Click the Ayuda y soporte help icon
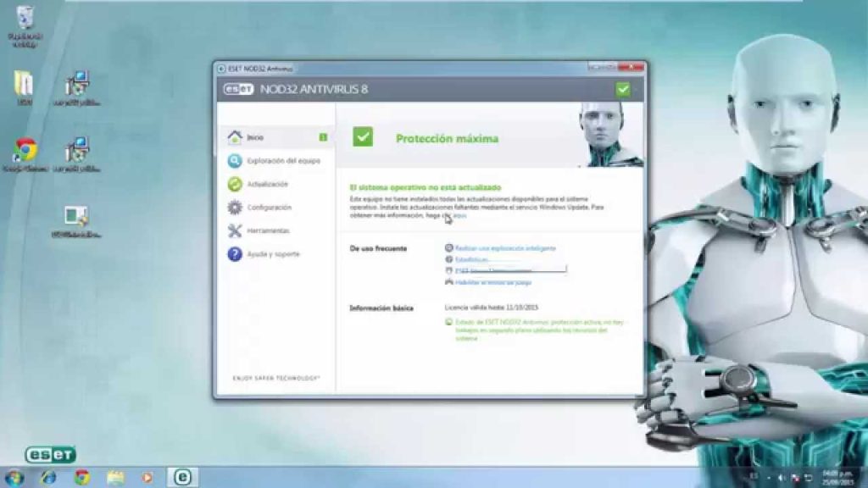This screenshot has width=868, height=488. coord(234,253)
